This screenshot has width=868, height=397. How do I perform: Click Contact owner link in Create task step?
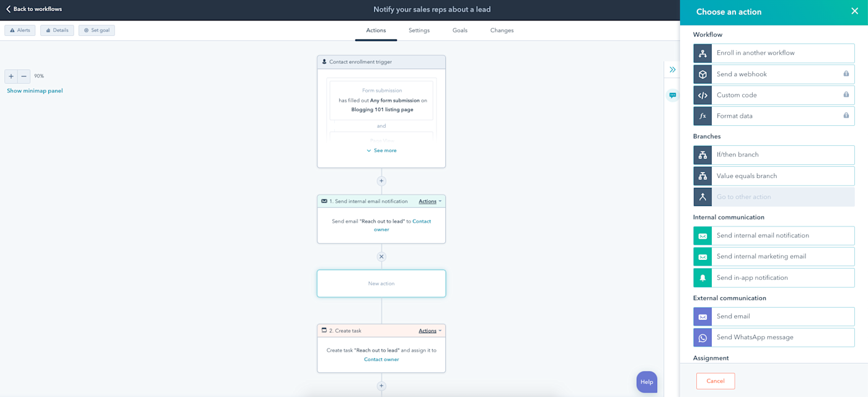[381, 360]
